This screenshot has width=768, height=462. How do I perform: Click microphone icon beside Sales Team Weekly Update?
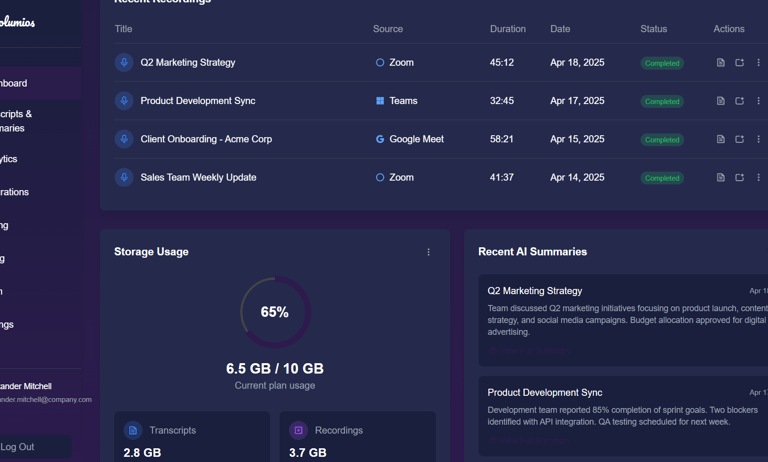tap(124, 177)
